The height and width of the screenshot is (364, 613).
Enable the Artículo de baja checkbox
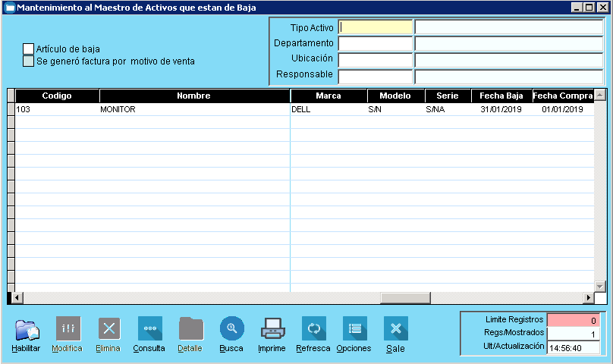coord(29,49)
